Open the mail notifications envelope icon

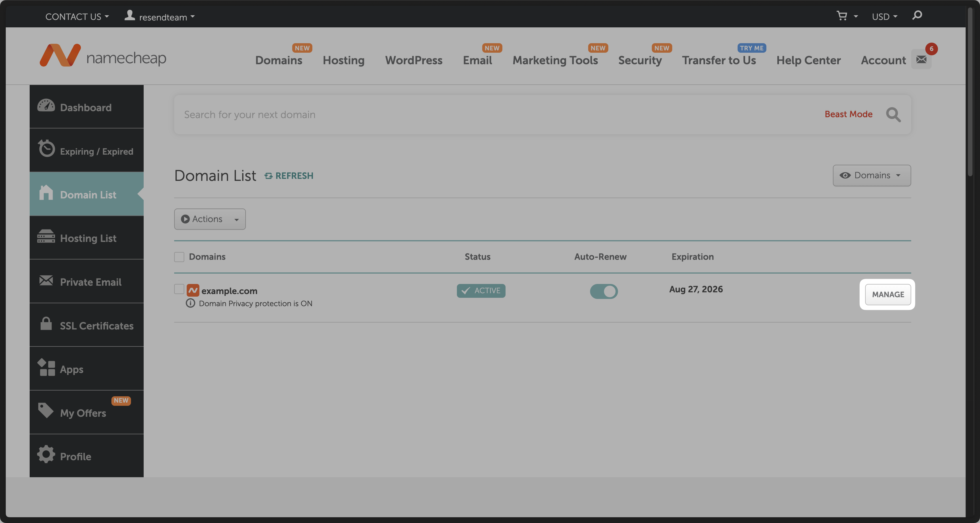point(921,59)
